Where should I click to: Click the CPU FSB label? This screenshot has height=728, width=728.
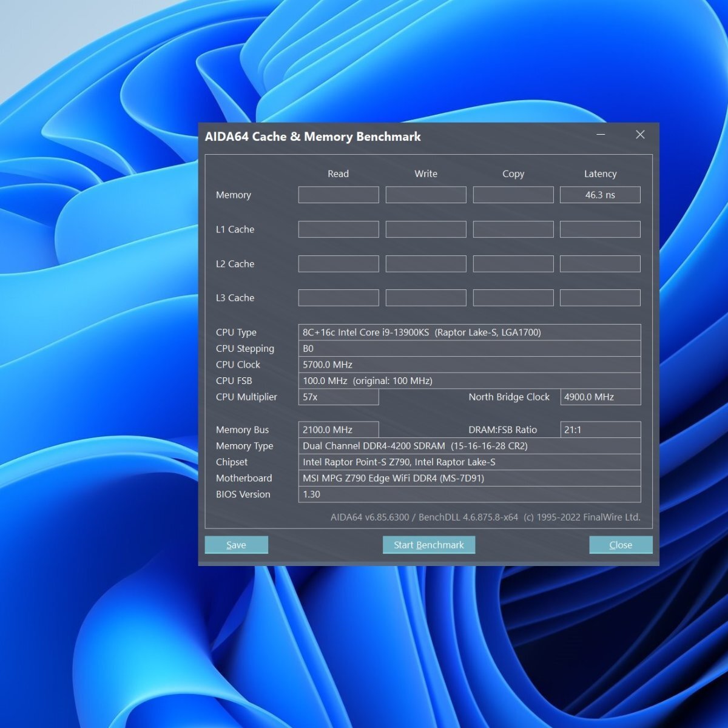234,381
